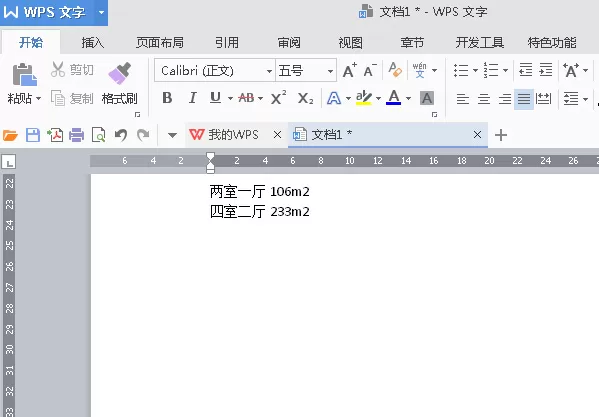Switch to the 插入 tab
Viewport: 599px width, 417px height.
point(92,42)
